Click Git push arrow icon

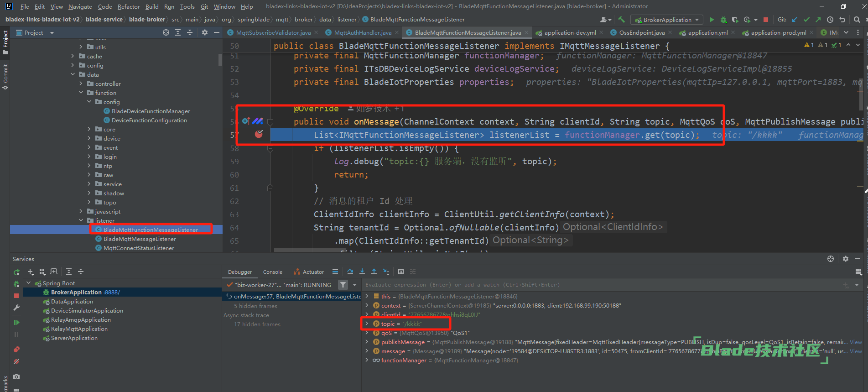[x=818, y=20]
